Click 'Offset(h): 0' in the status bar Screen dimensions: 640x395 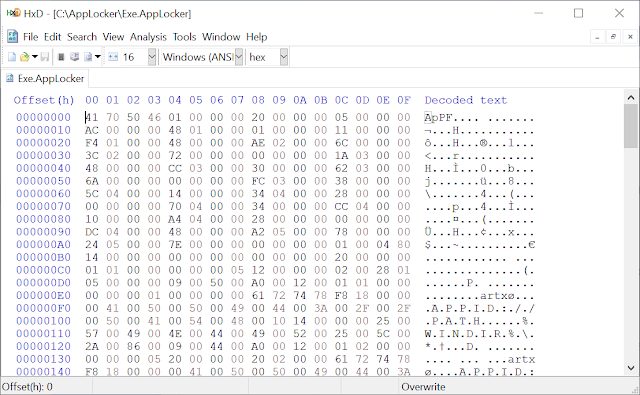[27, 387]
